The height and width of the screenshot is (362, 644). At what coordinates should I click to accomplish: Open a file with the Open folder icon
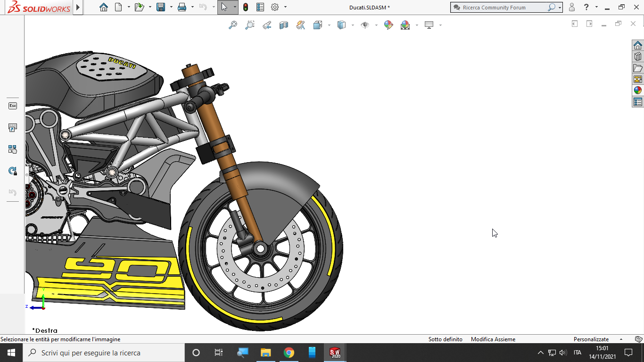click(x=140, y=7)
